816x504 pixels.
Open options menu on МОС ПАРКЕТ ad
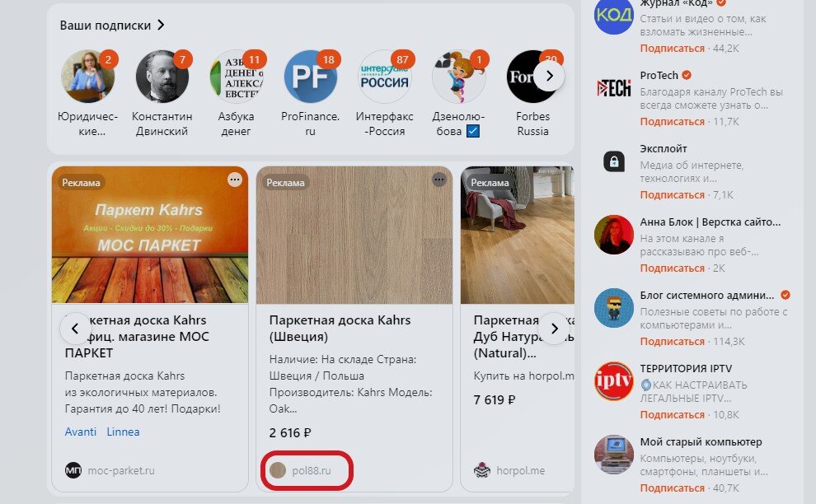pos(235,180)
